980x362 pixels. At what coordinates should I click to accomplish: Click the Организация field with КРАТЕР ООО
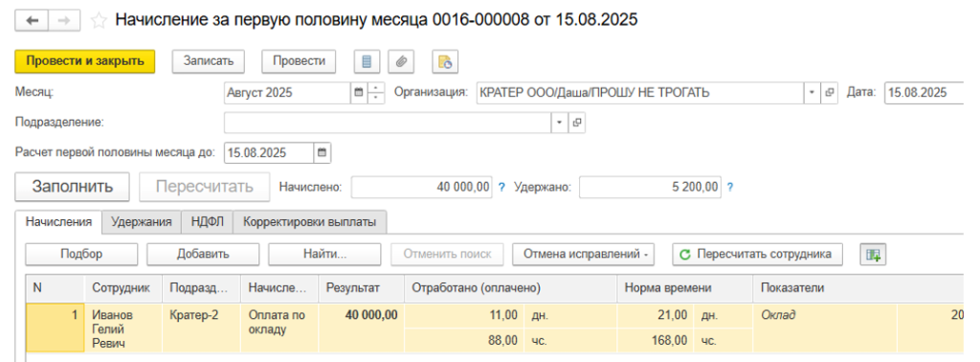[x=640, y=93]
